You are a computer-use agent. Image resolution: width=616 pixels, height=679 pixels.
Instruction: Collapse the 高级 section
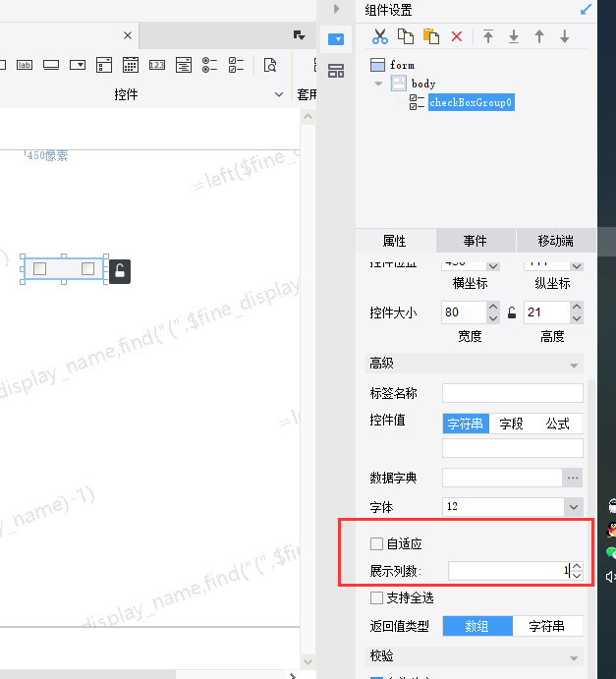click(575, 364)
